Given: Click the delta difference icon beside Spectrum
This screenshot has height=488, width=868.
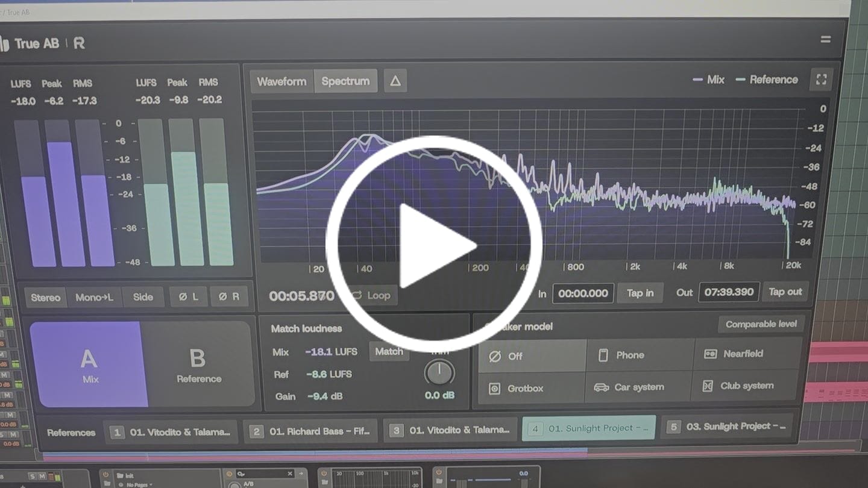Looking at the screenshot, I should pos(395,81).
